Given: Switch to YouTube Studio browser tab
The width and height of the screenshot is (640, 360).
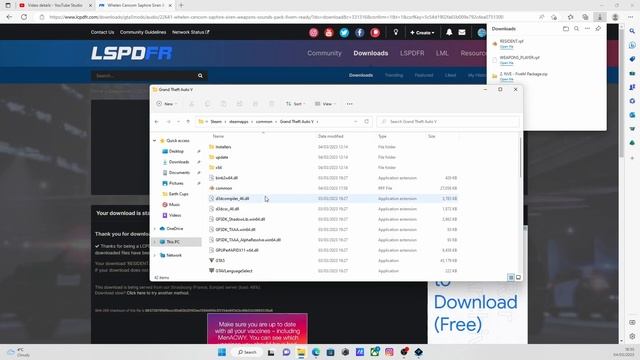Looking at the screenshot, I should (x=55, y=5).
